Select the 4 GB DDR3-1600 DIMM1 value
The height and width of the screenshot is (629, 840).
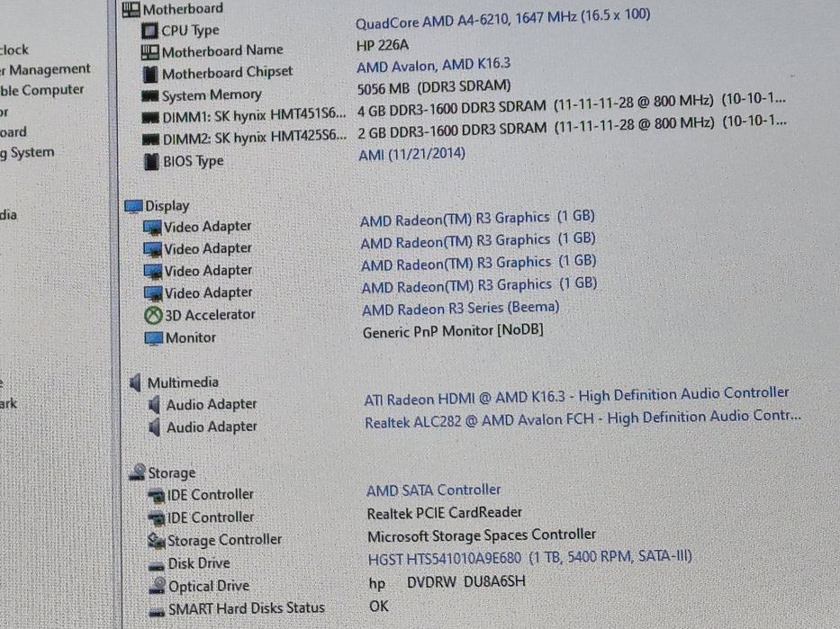pos(571,103)
